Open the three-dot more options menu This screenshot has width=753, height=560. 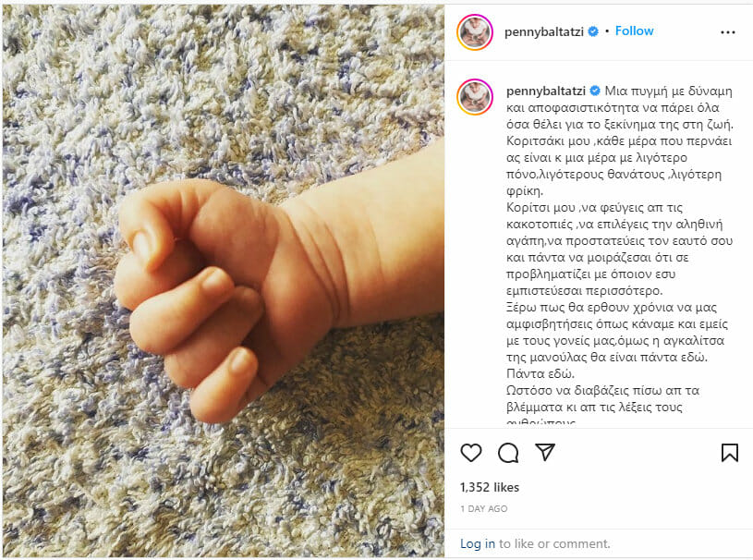coord(728,32)
